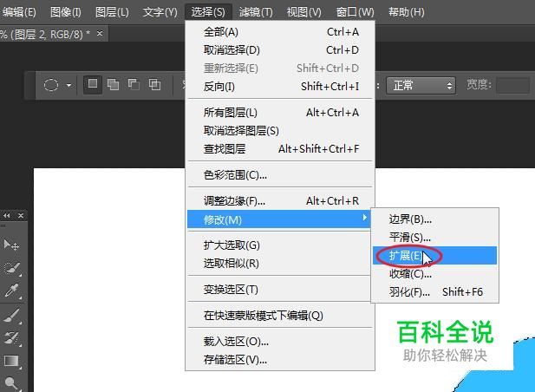Choose 边界(B)... in submenu

click(x=434, y=219)
